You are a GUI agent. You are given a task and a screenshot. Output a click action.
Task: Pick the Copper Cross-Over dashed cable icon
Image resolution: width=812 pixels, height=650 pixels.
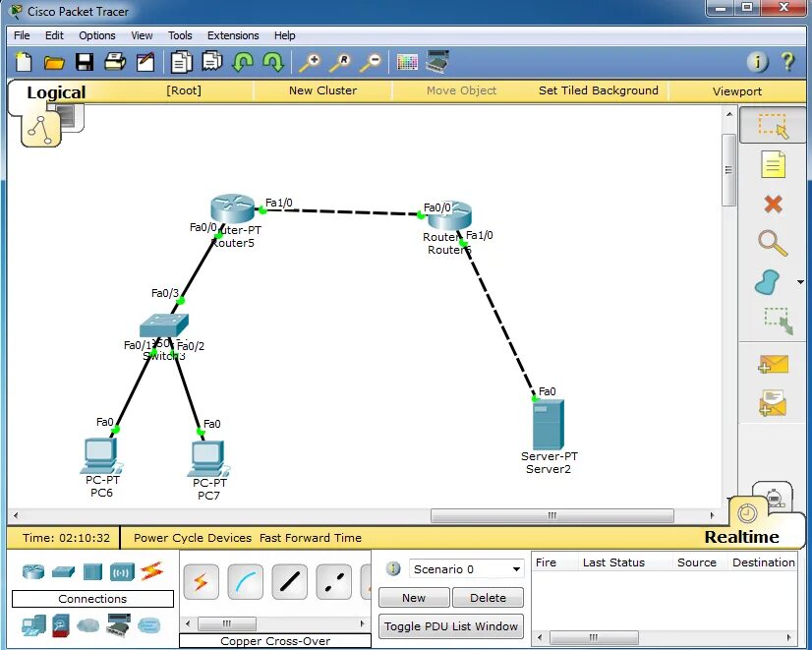point(333,582)
